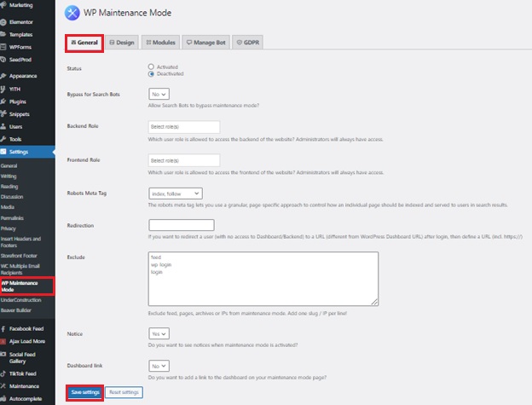Click the WP Maintenance Mode logo icon

click(72, 13)
